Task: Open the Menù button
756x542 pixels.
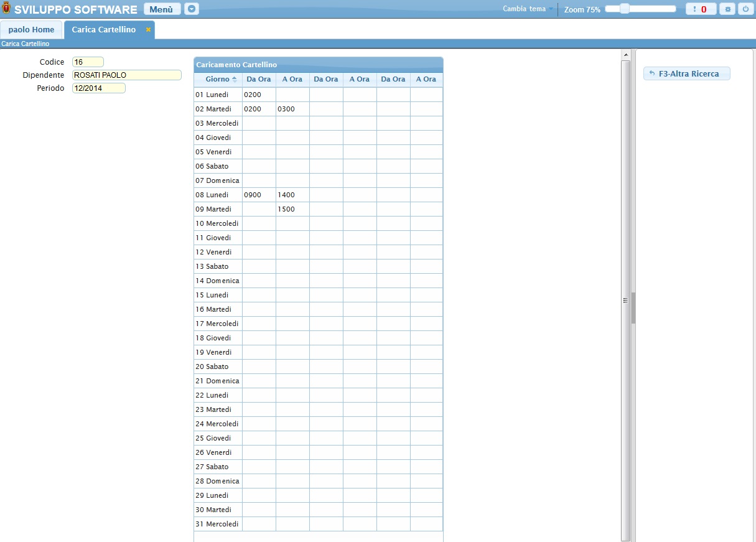Action: click(162, 9)
